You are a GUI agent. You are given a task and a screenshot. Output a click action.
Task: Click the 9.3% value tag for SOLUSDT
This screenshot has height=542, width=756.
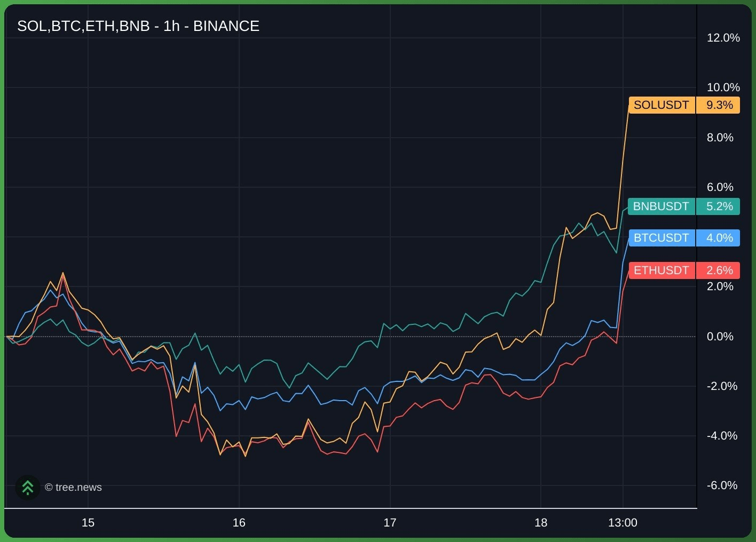click(x=719, y=105)
